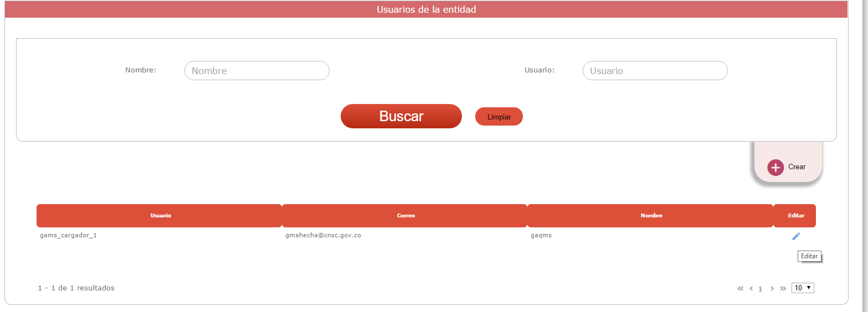Sort by the Usuario column header
The width and height of the screenshot is (868, 312).
coord(160,216)
